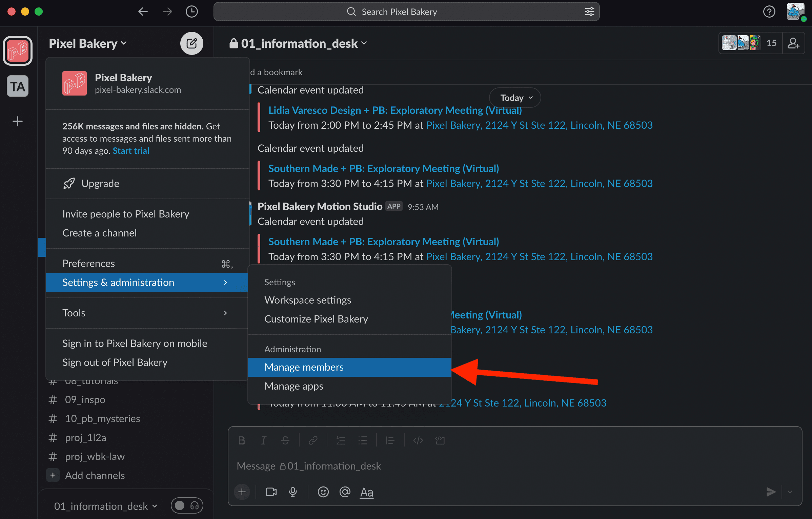Click the search Pixel Bakery field

406,12
